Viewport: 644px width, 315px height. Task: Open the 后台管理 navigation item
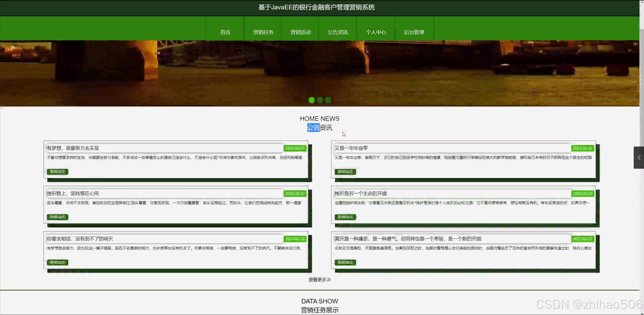414,32
